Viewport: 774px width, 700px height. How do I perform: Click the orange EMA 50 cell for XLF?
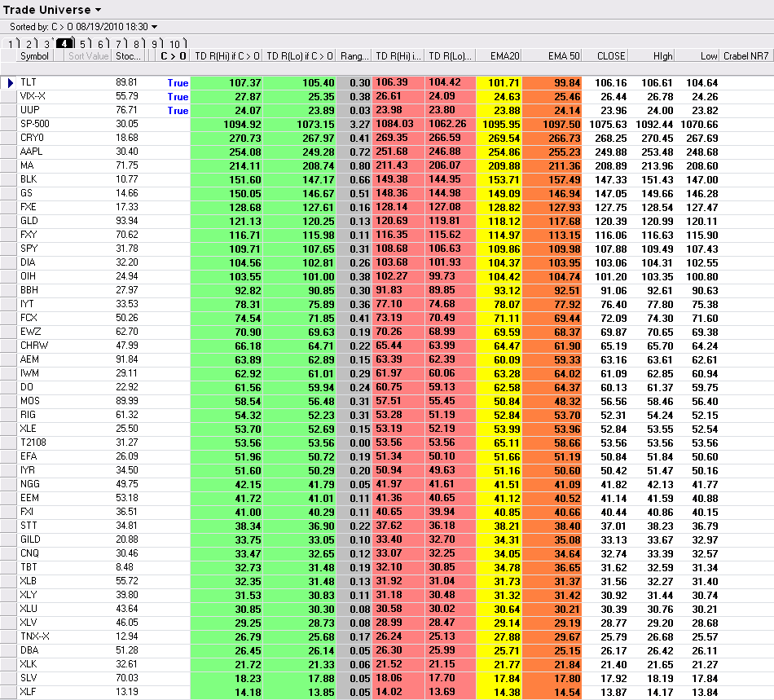(552, 692)
